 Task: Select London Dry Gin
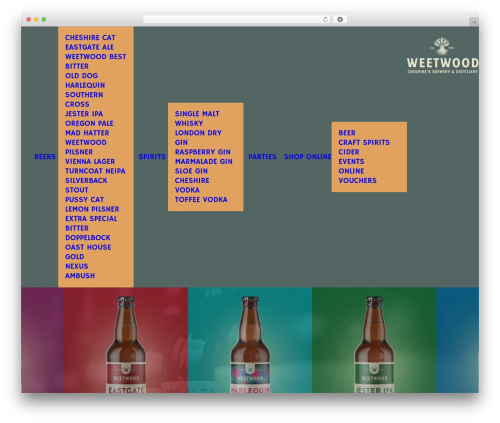coord(198,138)
